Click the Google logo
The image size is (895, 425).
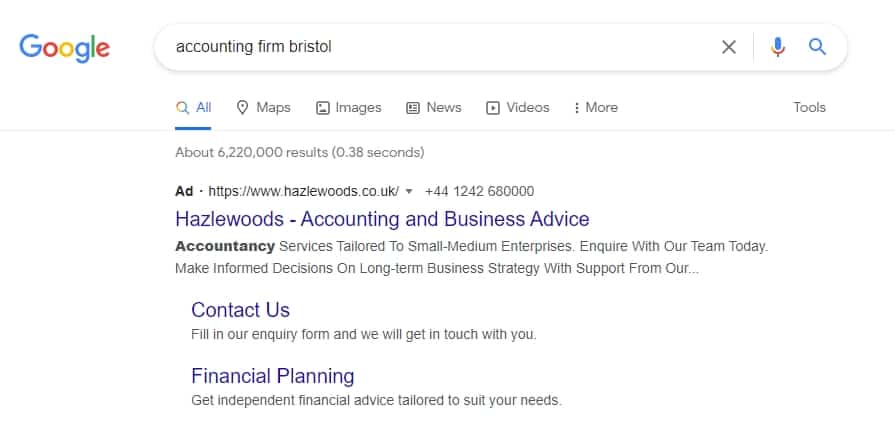tap(64, 47)
